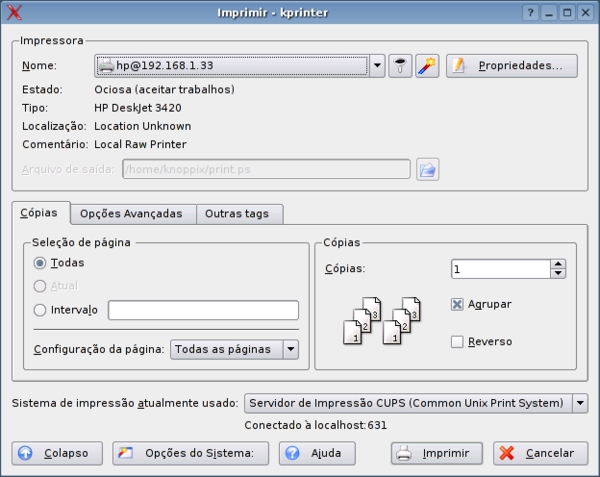Uncheck the Agrupar checkbox
Image resolution: width=600 pixels, height=477 pixels.
coord(457,304)
